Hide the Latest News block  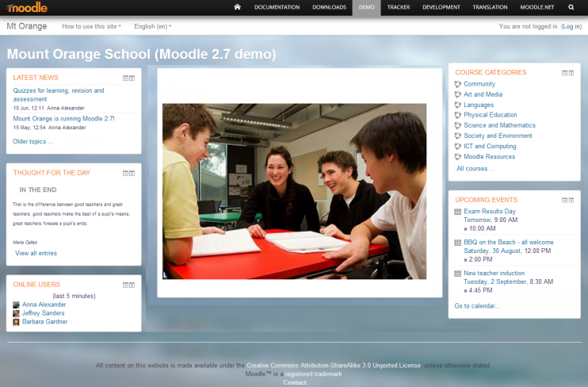pos(126,78)
